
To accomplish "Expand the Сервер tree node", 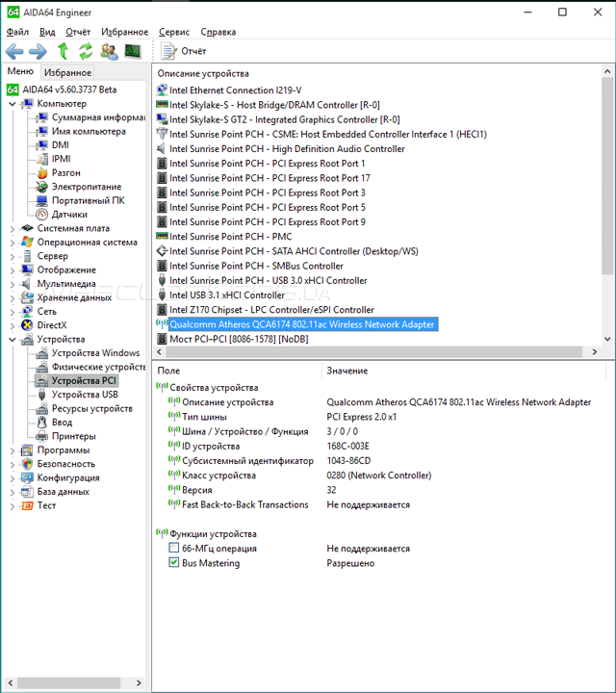I will tap(13, 256).
